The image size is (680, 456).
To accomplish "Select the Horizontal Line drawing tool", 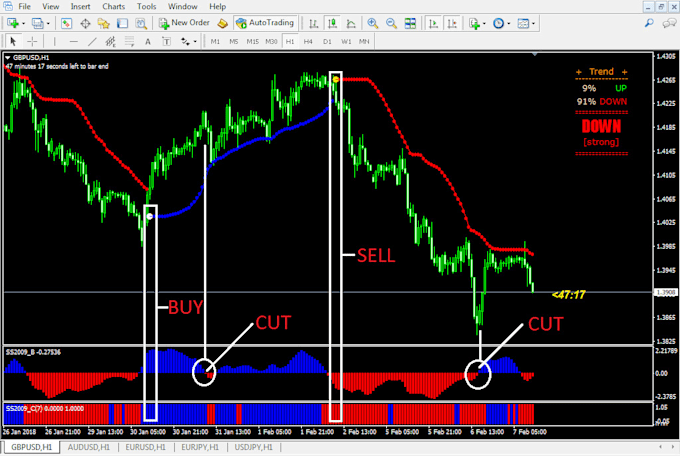I will pyautogui.click(x=73, y=42).
